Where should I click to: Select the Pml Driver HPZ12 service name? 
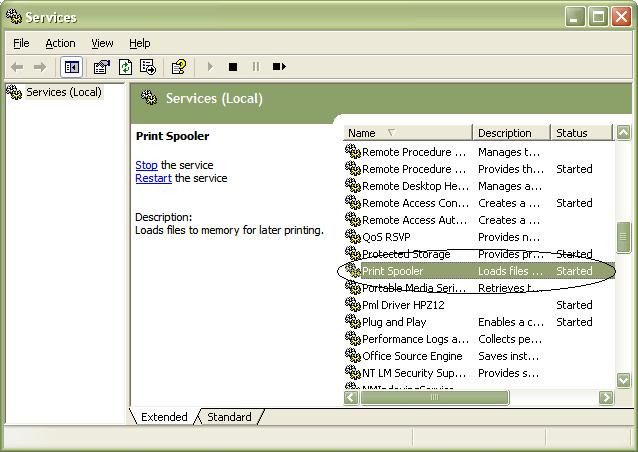click(x=403, y=305)
